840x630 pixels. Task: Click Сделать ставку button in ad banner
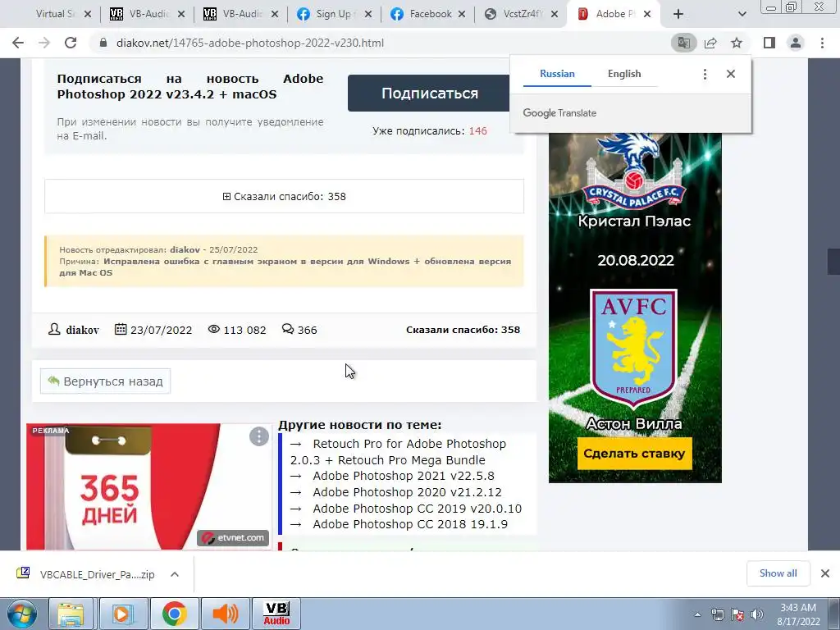pyautogui.click(x=634, y=453)
